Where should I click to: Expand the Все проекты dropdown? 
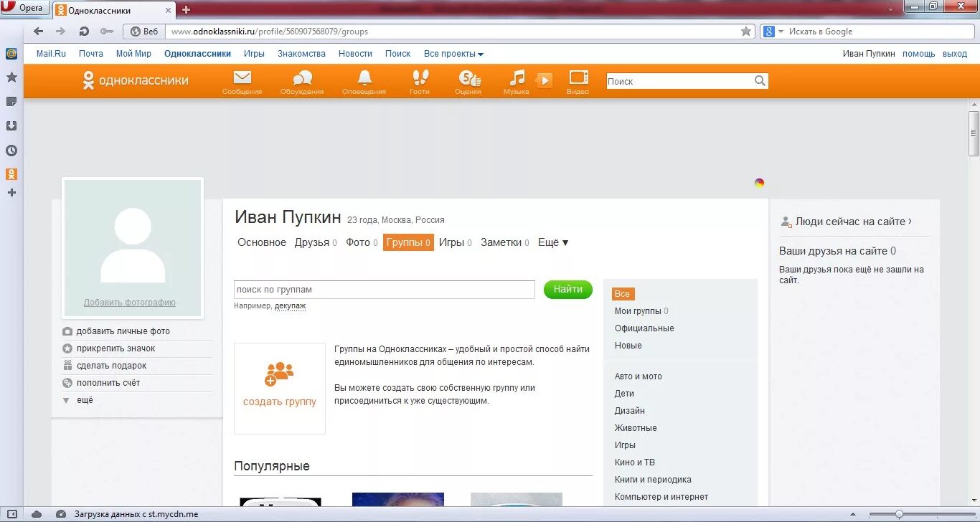coord(453,54)
